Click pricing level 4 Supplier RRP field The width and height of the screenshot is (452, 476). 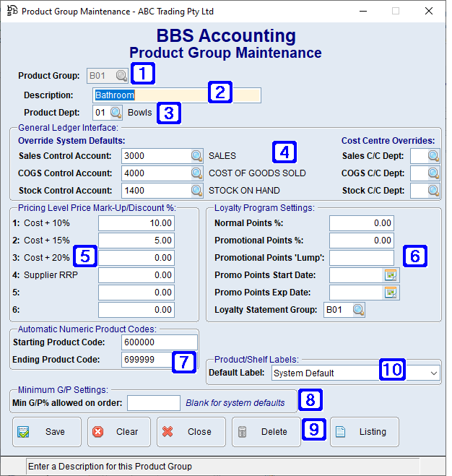[136, 275]
